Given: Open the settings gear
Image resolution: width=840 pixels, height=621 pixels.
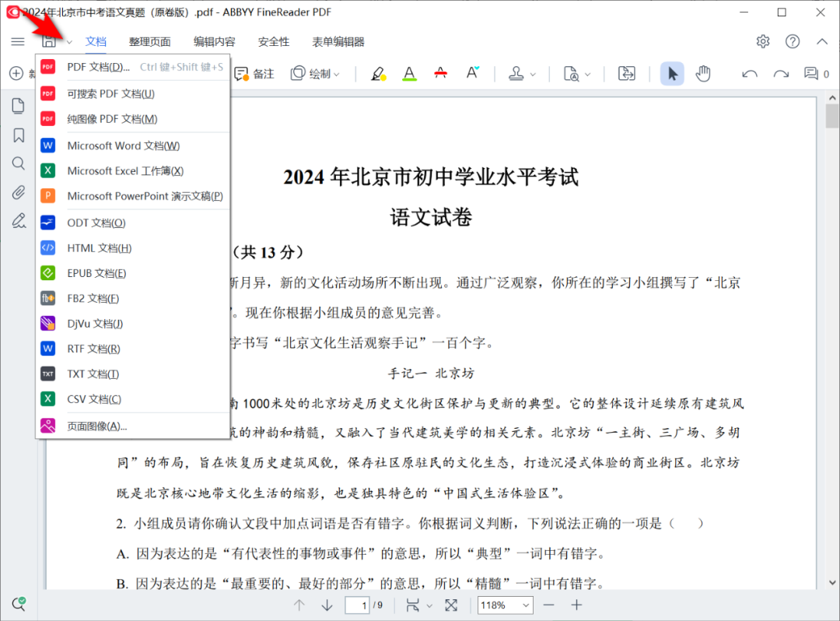Looking at the screenshot, I should (763, 41).
